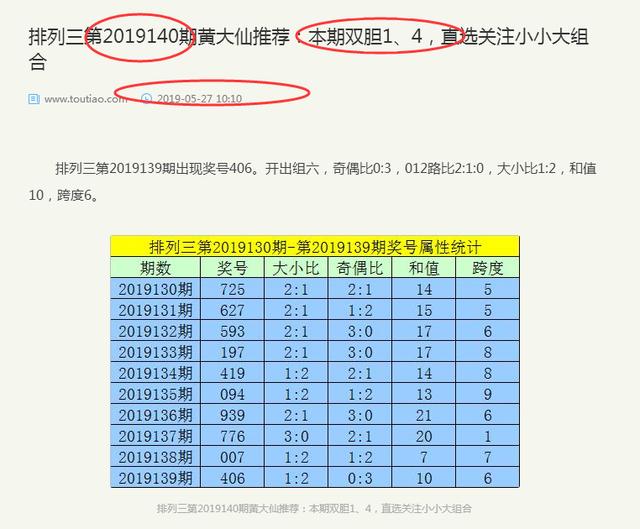The image size is (640, 529).
Task: Select the 2019130期 row label
Action: pos(156,289)
